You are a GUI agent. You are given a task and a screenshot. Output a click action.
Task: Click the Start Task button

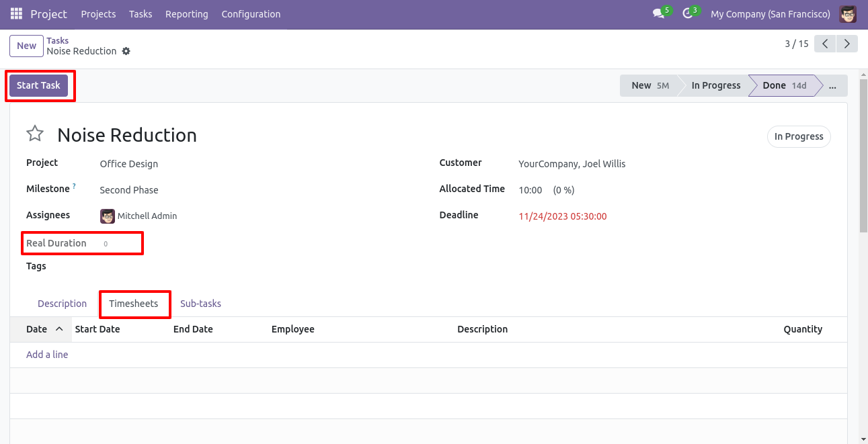39,86
